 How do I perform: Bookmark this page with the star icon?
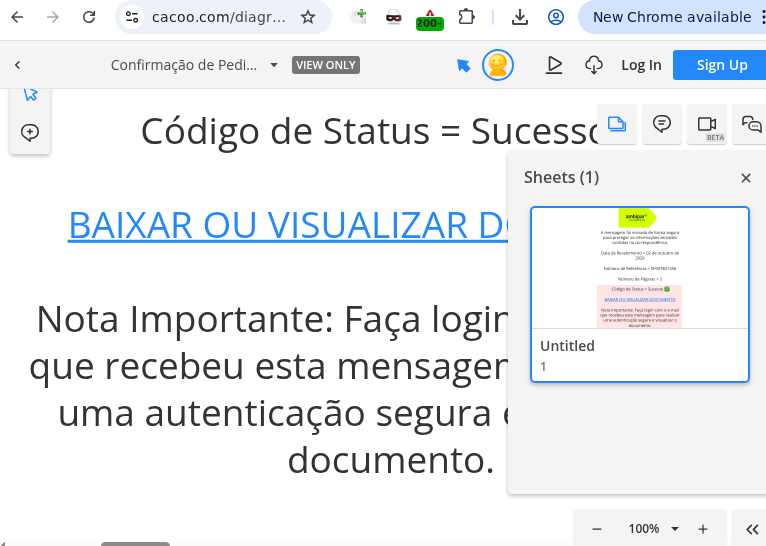tap(308, 18)
